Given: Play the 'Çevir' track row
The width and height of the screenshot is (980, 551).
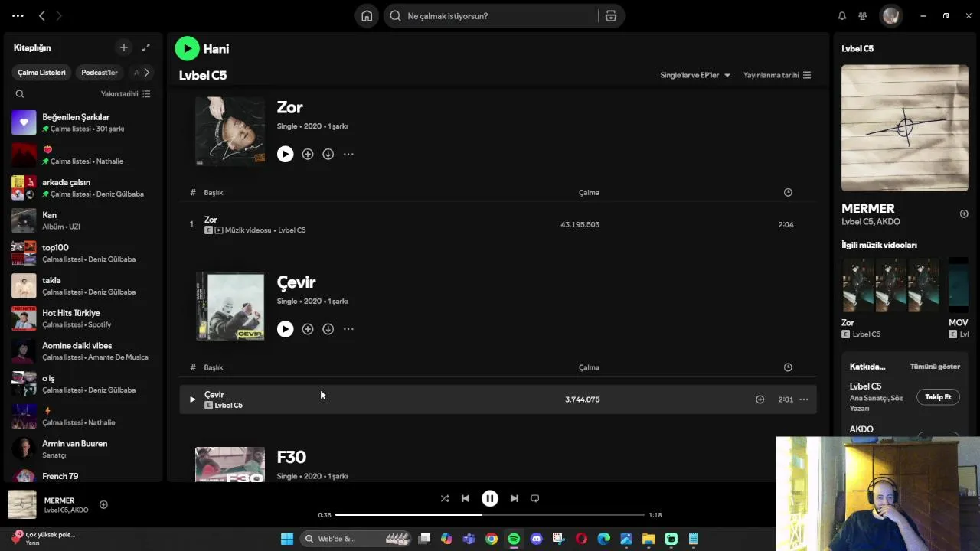Looking at the screenshot, I should pos(192,399).
